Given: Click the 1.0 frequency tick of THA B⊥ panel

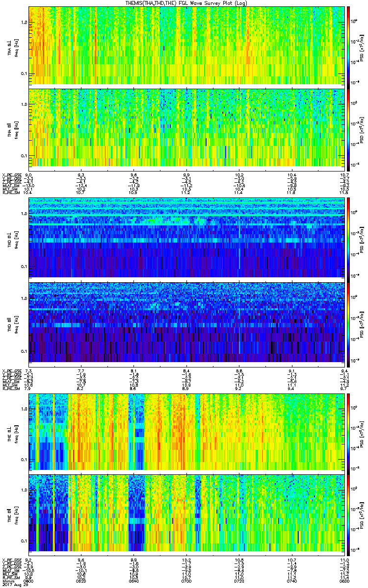Looking at the screenshot, I should 24,23.
